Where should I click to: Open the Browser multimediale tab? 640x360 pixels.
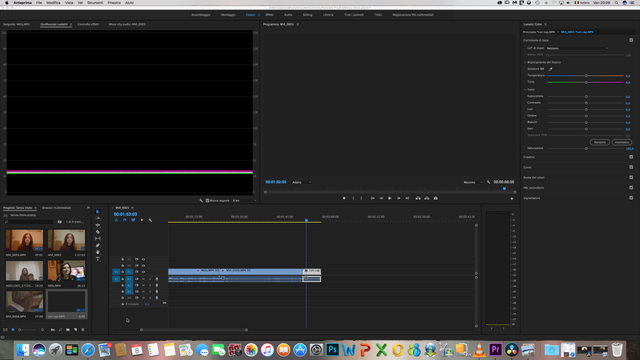point(56,208)
